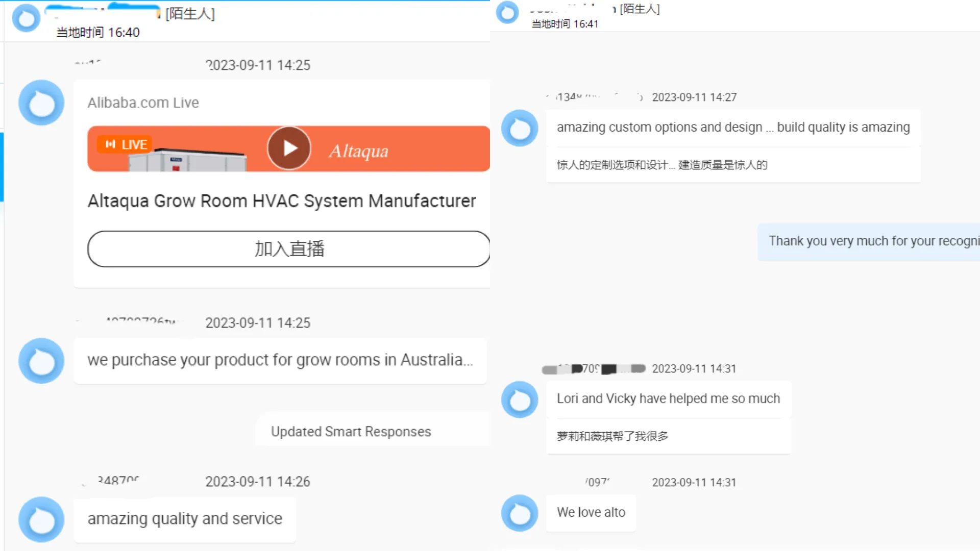The height and width of the screenshot is (551, 980).
Task: Click avatar beside 'amazing quality and service'
Action: point(41,519)
